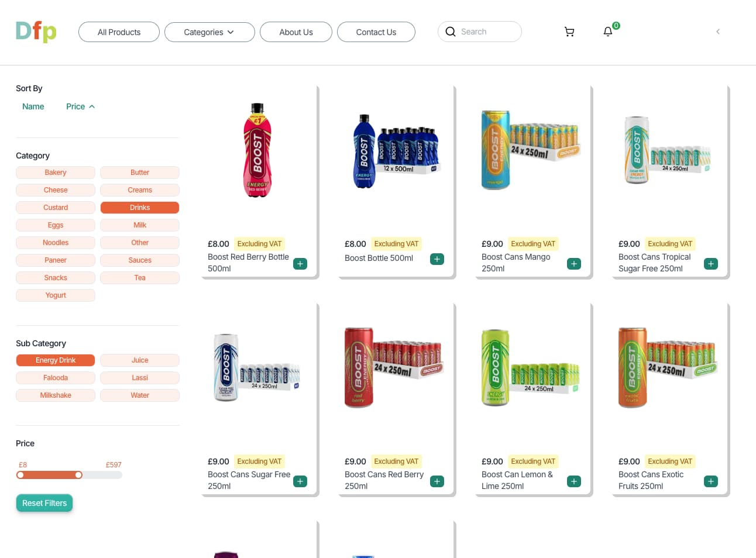This screenshot has width=756, height=558.
Task: Click Excluding VAT badge on Boost Bottle 500ml
Action: click(396, 244)
